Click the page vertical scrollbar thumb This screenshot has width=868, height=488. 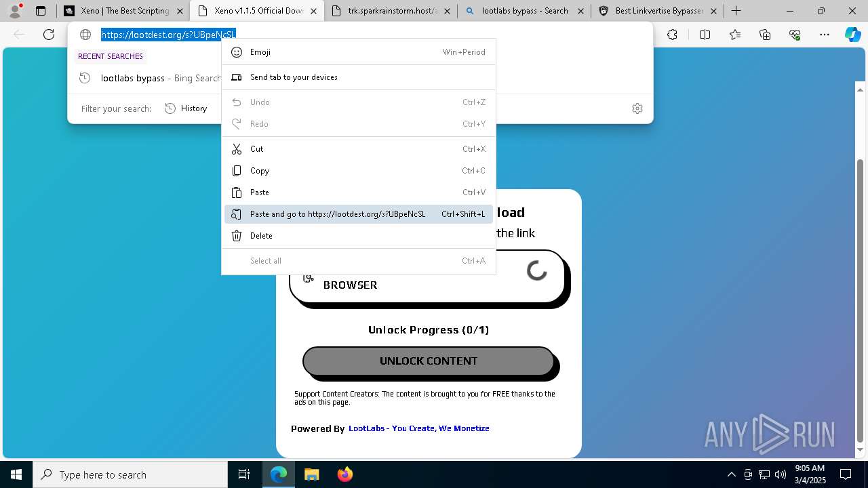click(x=861, y=300)
